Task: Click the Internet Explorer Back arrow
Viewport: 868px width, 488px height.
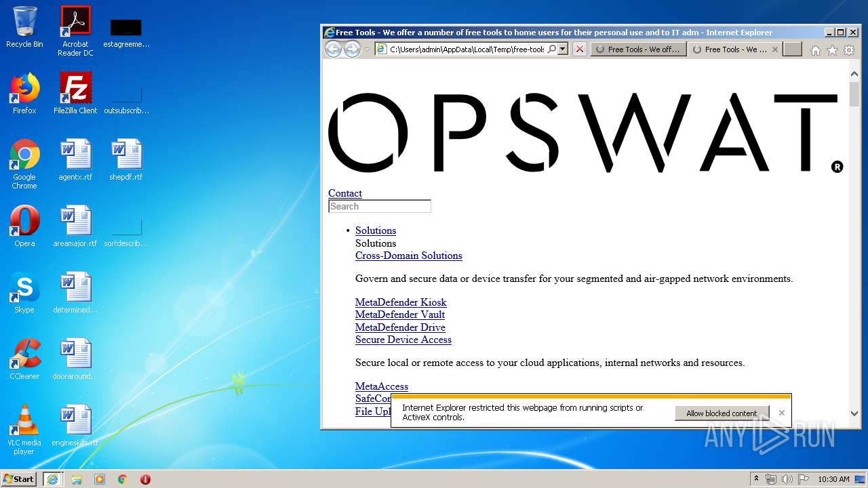Action: pos(333,49)
